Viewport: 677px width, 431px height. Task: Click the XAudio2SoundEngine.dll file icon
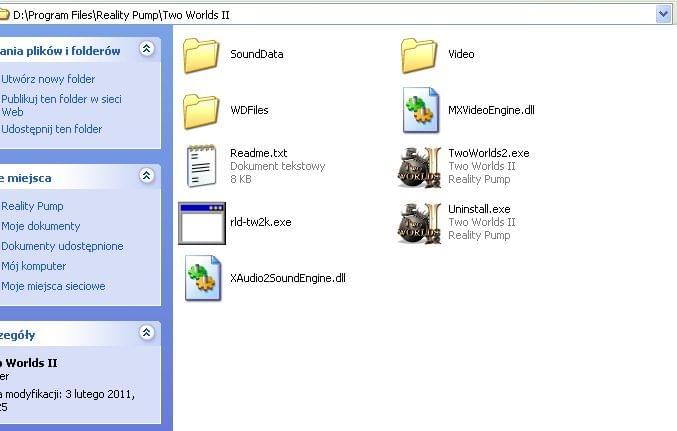[x=203, y=278]
